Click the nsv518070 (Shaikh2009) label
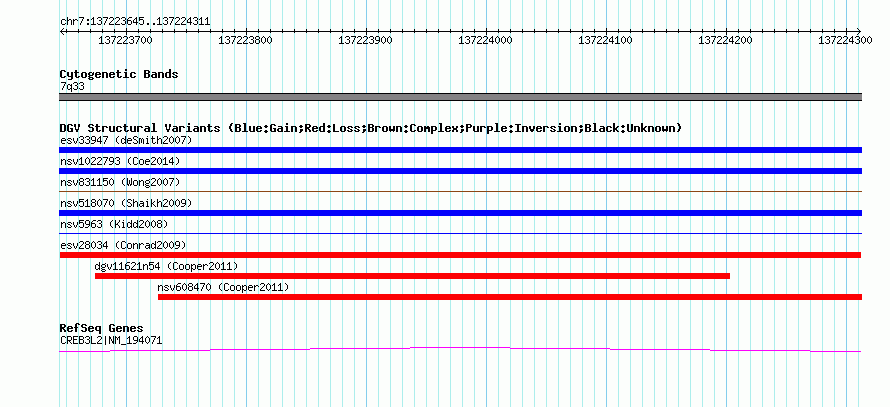 point(126,203)
